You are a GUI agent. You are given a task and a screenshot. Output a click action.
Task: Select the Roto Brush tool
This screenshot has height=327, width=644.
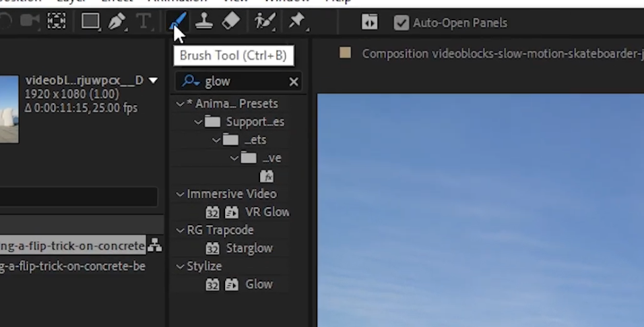coord(265,21)
